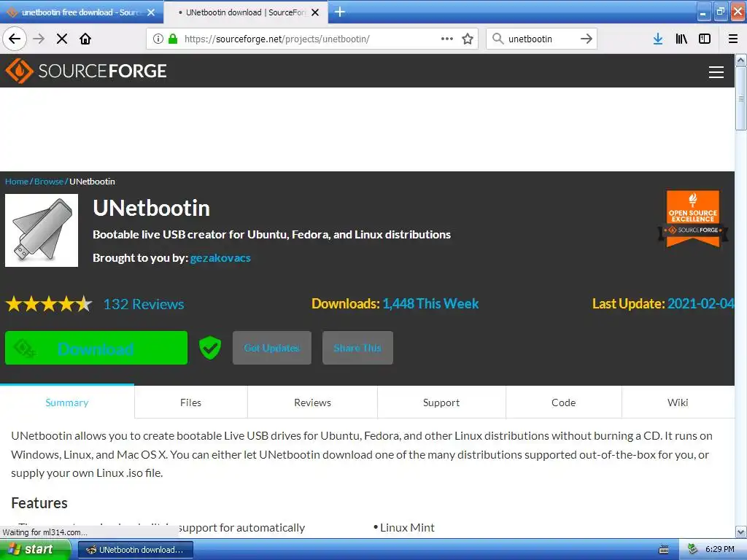747x560 pixels.
Task: Click the scrollbar up arrow
Action: coord(741,60)
